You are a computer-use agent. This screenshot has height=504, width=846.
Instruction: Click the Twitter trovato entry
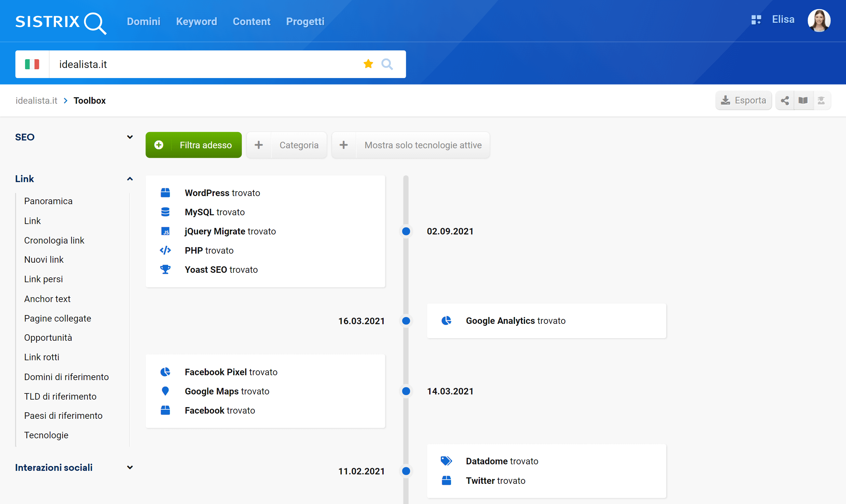click(x=496, y=481)
